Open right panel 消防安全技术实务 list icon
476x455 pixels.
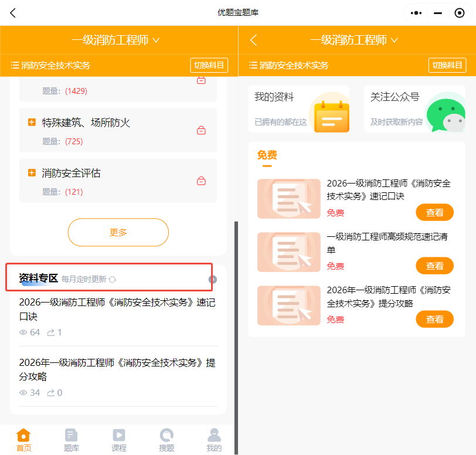253,65
